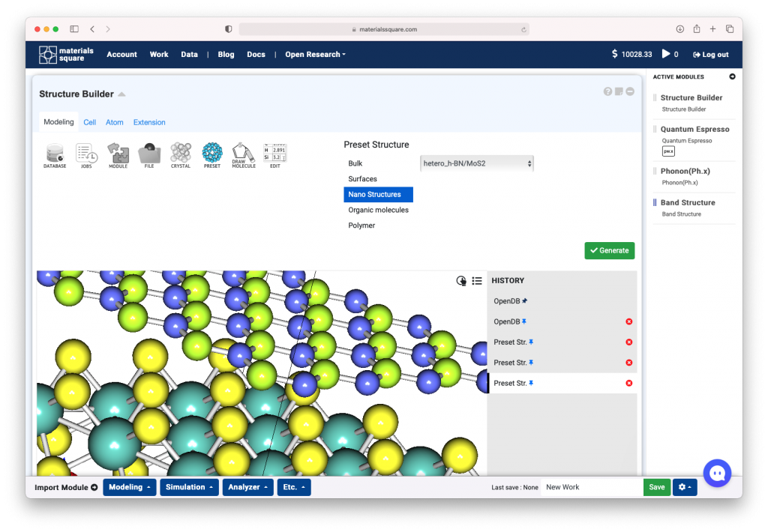
Task: Expand the Open Research menu
Action: (x=315, y=55)
